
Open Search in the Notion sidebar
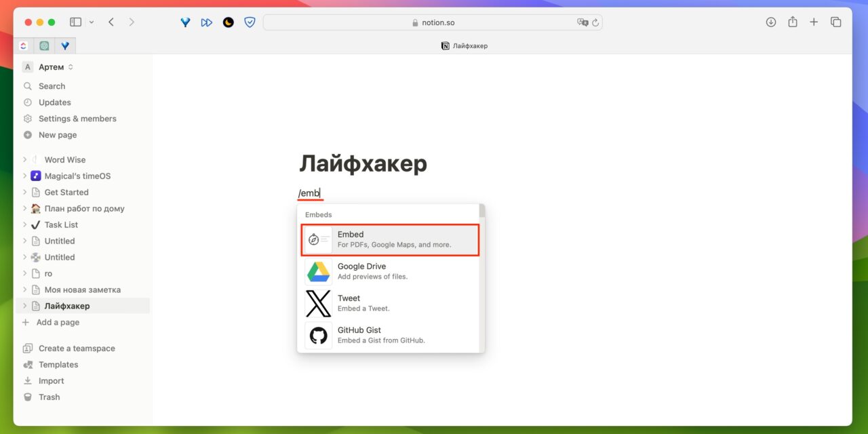click(x=52, y=86)
